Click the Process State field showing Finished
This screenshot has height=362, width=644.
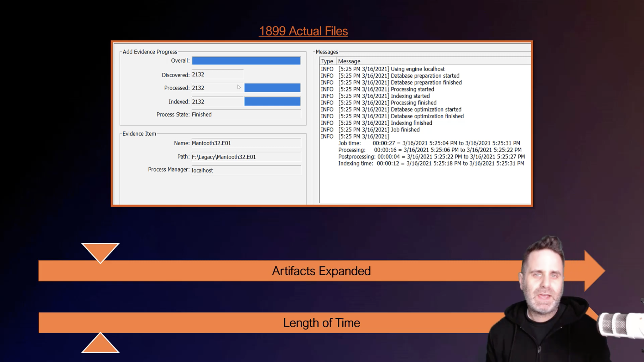[246, 114]
